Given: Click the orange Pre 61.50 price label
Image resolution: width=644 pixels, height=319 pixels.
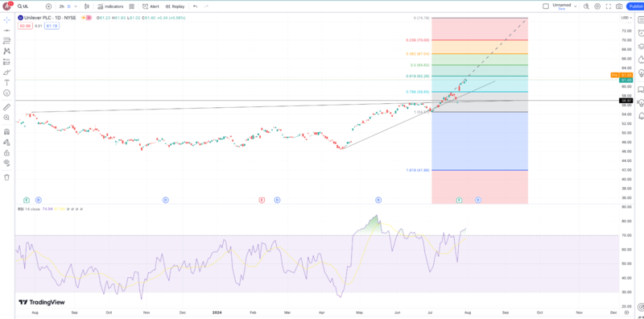Looking at the screenshot, I should 621,75.
